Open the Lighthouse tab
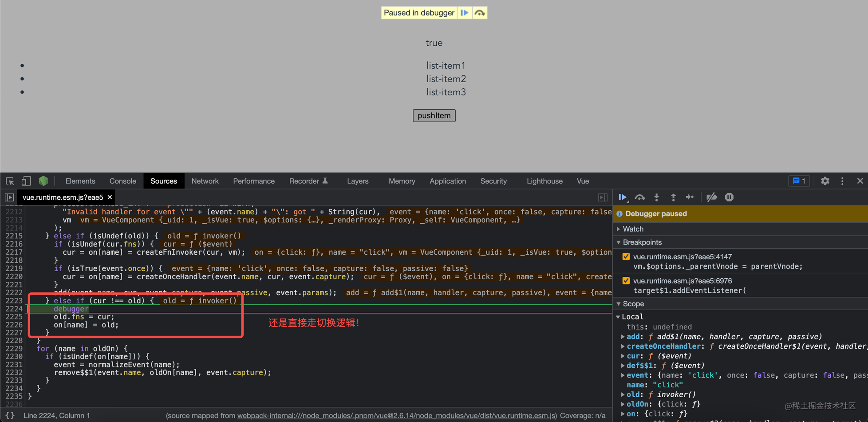This screenshot has height=422, width=868. (x=544, y=181)
